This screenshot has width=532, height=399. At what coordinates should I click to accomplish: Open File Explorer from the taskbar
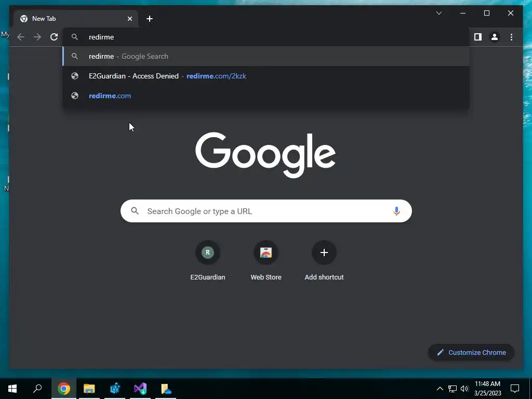point(89,389)
